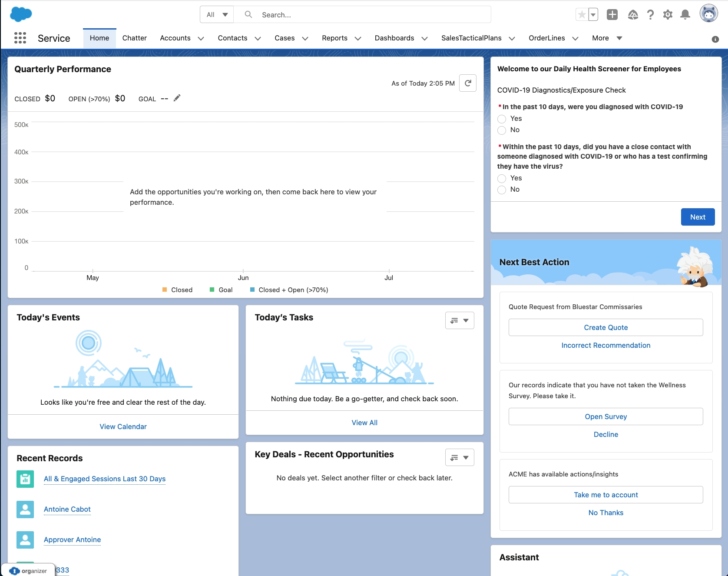Image resolution: width=728 pixels, height=576 pixels.
Task: Expand the Cases tab chevron
Action: click(305, 38)
